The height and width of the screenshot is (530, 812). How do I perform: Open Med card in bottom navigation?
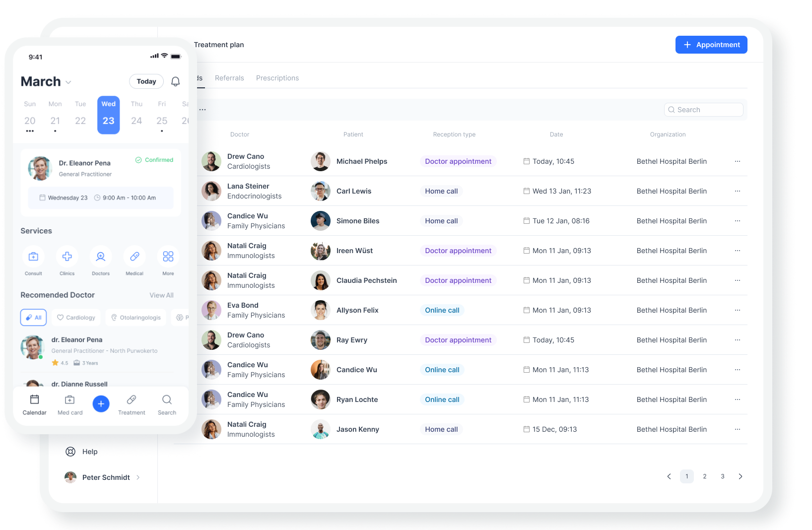70,405
